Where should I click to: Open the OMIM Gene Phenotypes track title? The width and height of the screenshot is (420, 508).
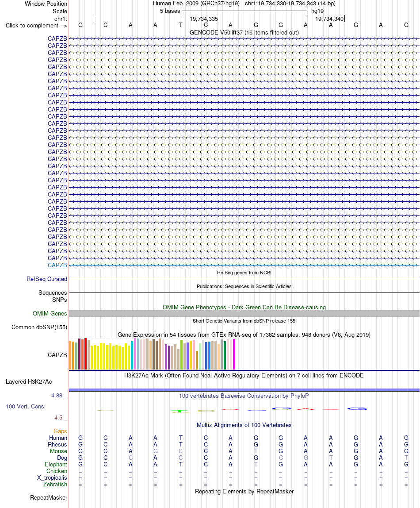pyautogui.click(x=244, y=307)
